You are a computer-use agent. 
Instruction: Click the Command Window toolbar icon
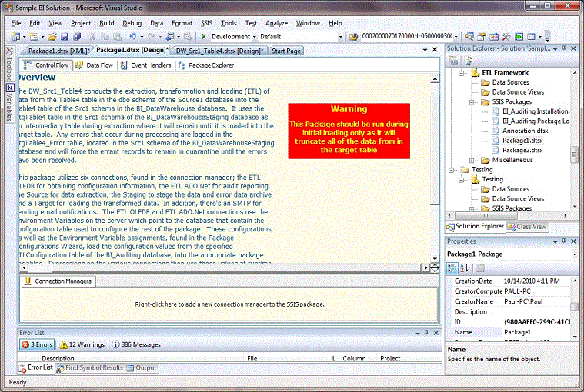pyautogui.click(x=531, y=36)
